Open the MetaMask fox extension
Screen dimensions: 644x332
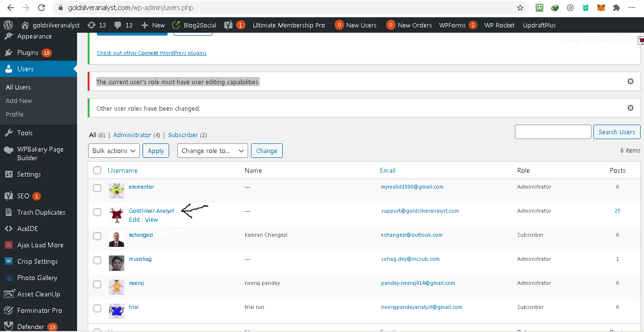pos(601,8)
